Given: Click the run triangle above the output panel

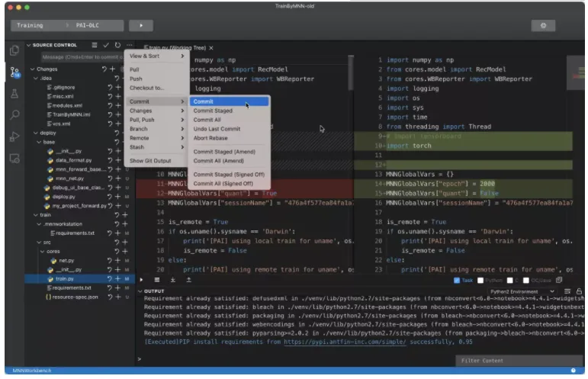Looking at the screenshot, I should 141,280.
